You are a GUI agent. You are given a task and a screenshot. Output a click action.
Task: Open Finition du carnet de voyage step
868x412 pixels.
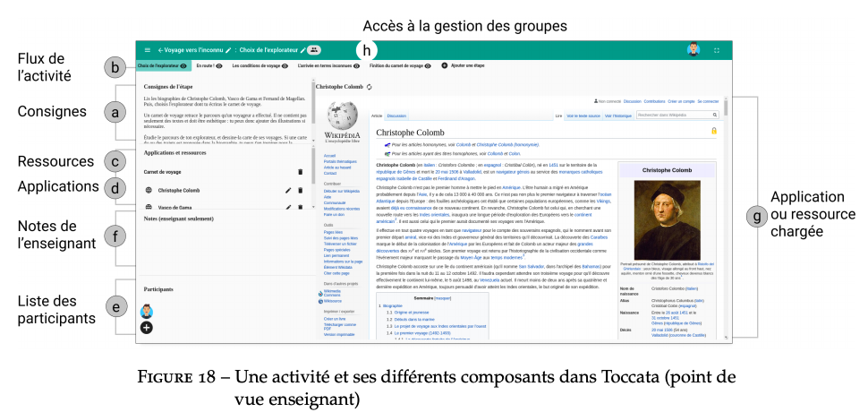tap(396, 65)
